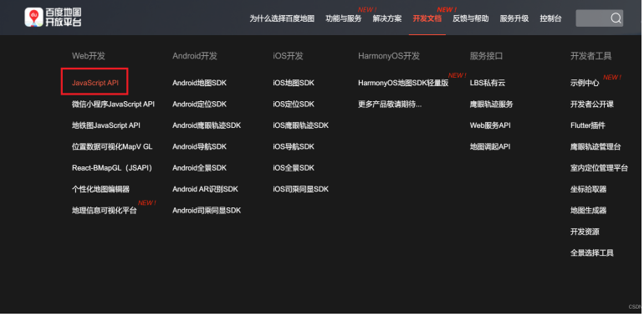
Task: Open 地理信息可视化平台 link
Action: tap(105, 211)
